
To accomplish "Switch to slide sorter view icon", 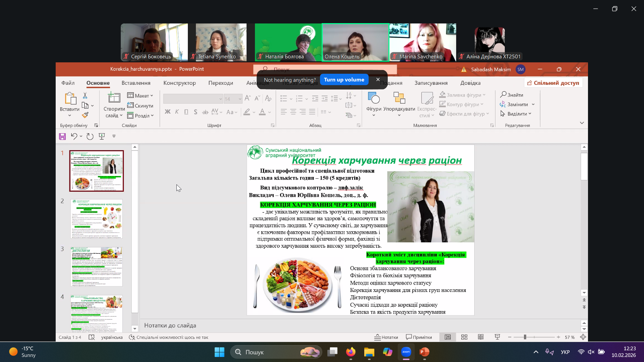I will [464, 337].
